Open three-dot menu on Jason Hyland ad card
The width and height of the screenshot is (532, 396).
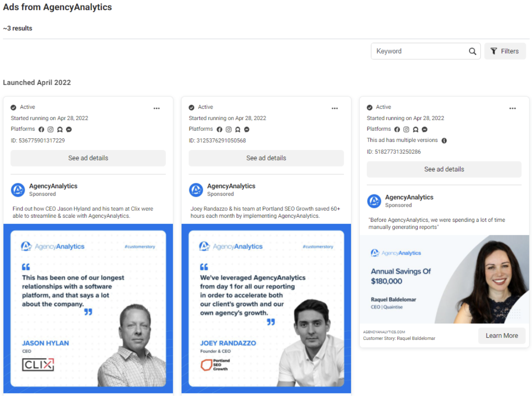pyautogui.click(x=157, y=108)
